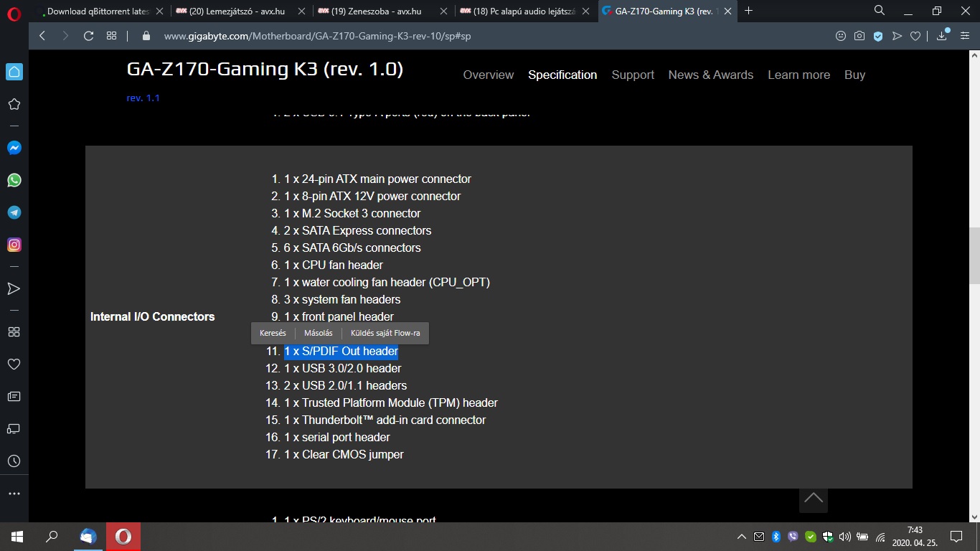Viewport: 980px width, 551px height.
Task: Open Messenger in Opera sidebar
Action: point(14,148)
